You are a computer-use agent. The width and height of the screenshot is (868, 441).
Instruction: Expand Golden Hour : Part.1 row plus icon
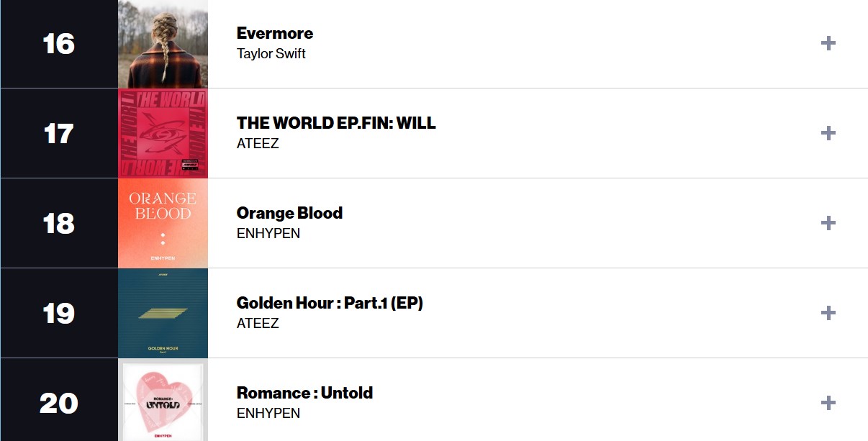[x=828, y=313]
